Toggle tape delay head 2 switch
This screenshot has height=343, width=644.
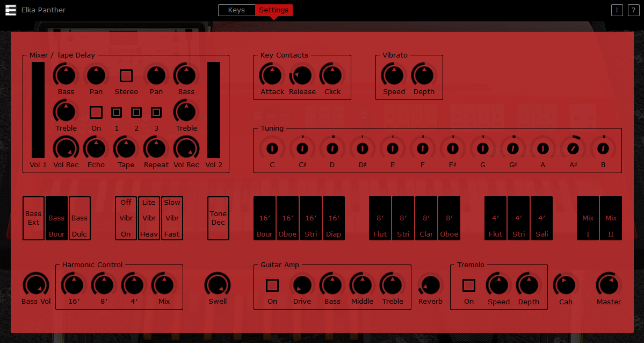coord(136,112)
